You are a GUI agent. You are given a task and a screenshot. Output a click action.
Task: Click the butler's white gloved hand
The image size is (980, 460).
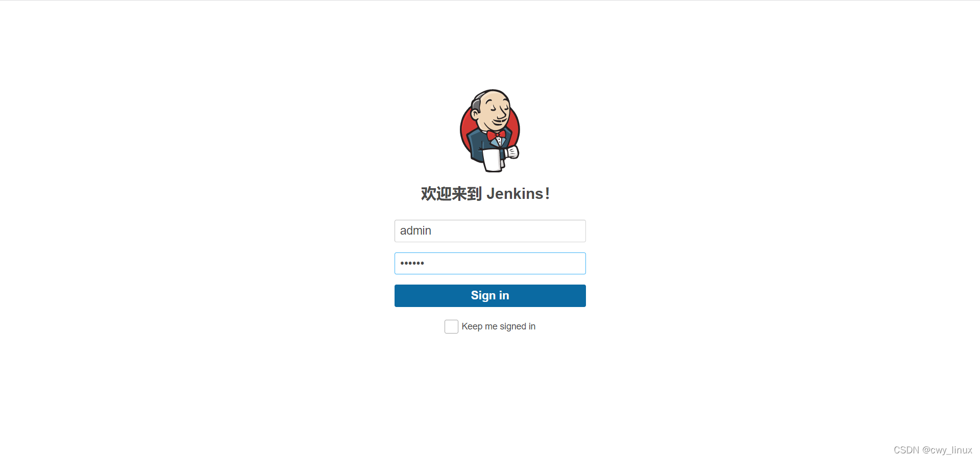point(512,151)
